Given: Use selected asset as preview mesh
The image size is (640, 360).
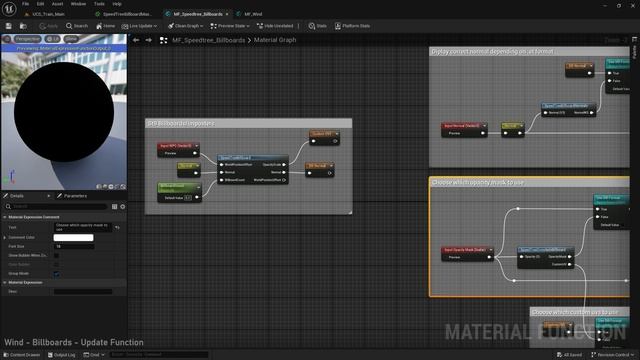Looking at the screenshot, I should point(123,187).
